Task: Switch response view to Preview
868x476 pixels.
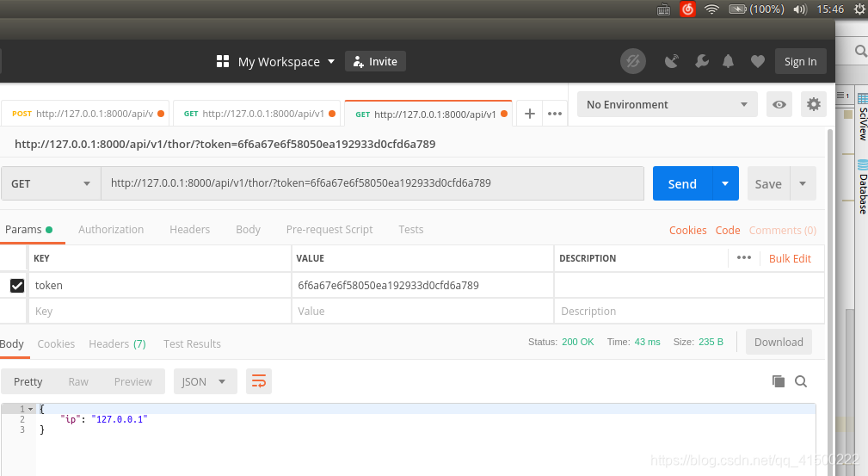Action: pos(132,381)
